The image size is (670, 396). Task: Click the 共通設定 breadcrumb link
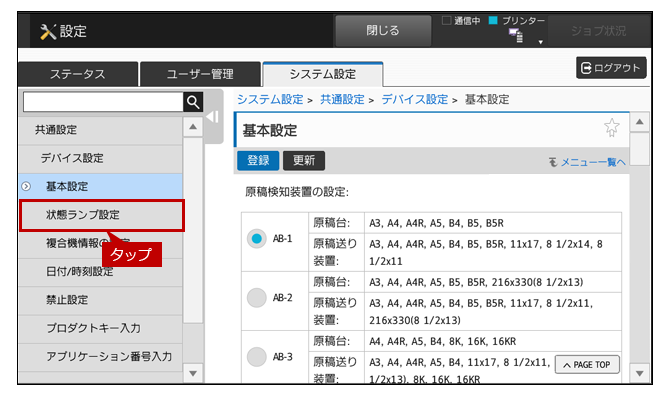pyautogui.click(x=342, y=100)
